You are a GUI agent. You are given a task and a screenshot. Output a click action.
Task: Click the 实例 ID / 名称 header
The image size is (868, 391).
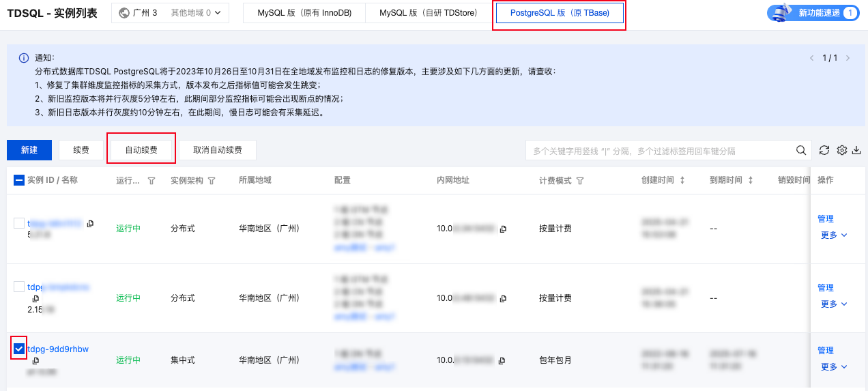[53, 180]
